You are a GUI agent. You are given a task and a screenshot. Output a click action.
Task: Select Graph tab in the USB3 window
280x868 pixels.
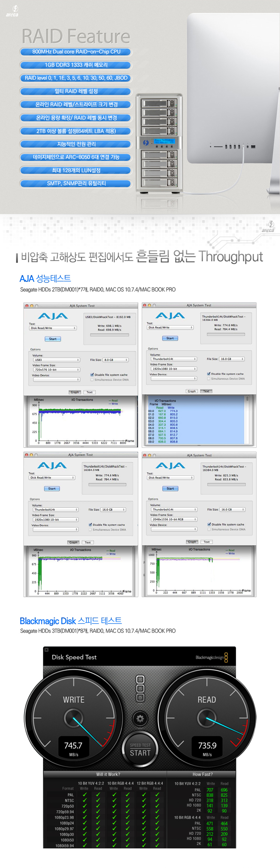click(75, 392)
